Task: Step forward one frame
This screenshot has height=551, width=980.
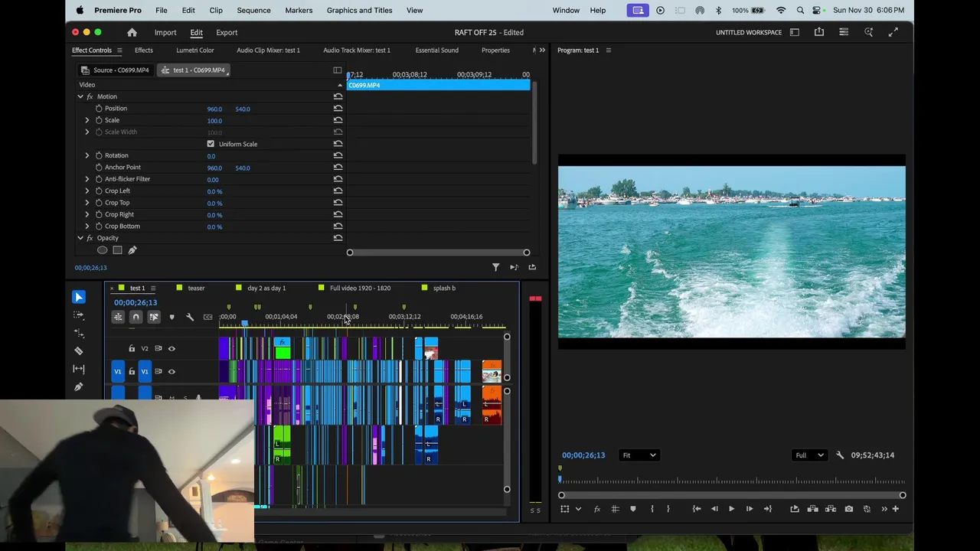Action: (x=749, y=509)
